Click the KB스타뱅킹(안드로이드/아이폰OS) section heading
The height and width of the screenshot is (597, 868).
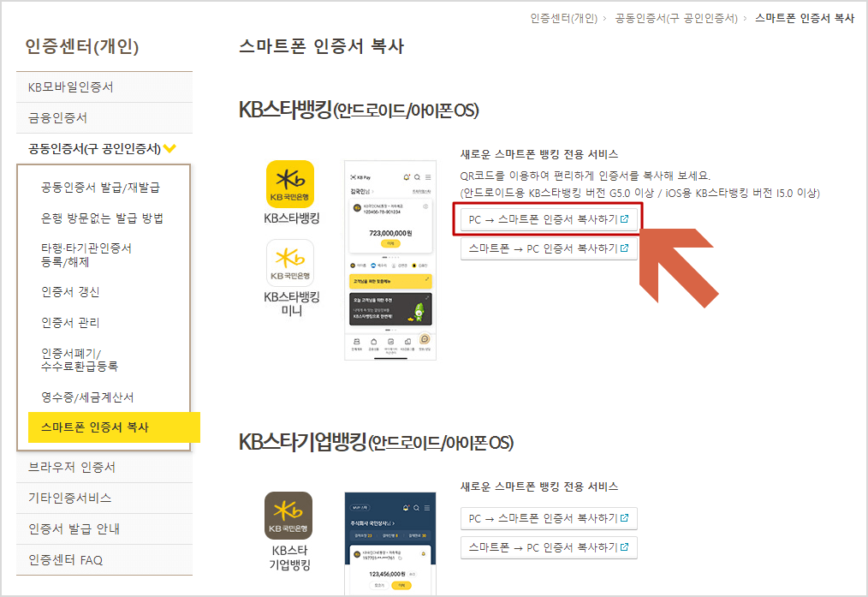tap(358, 110)
